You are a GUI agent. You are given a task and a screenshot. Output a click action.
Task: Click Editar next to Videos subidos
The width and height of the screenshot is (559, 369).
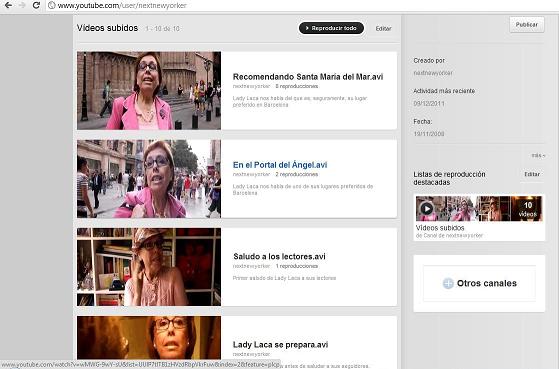click(383, 29)
